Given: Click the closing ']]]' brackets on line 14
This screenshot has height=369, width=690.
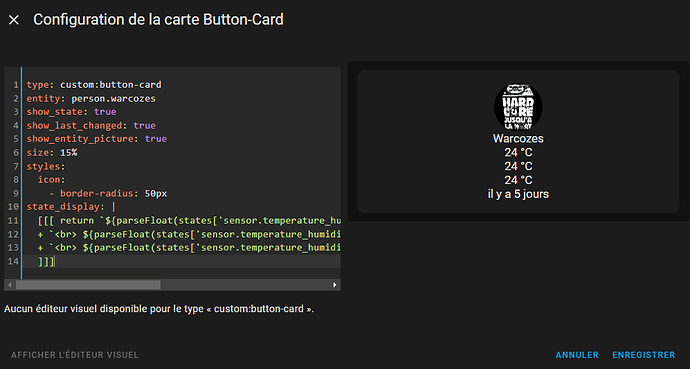Looking at the screenshot, I should tap(46, 261).
